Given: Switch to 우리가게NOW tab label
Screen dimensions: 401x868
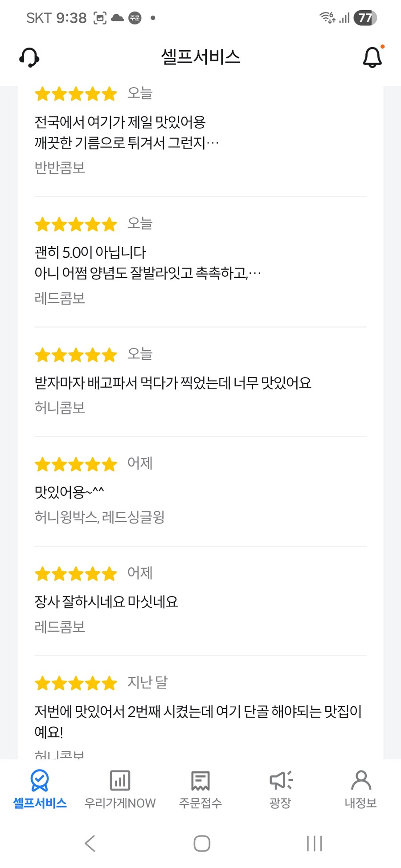Looking at the screenshot, I should [120, 803].
